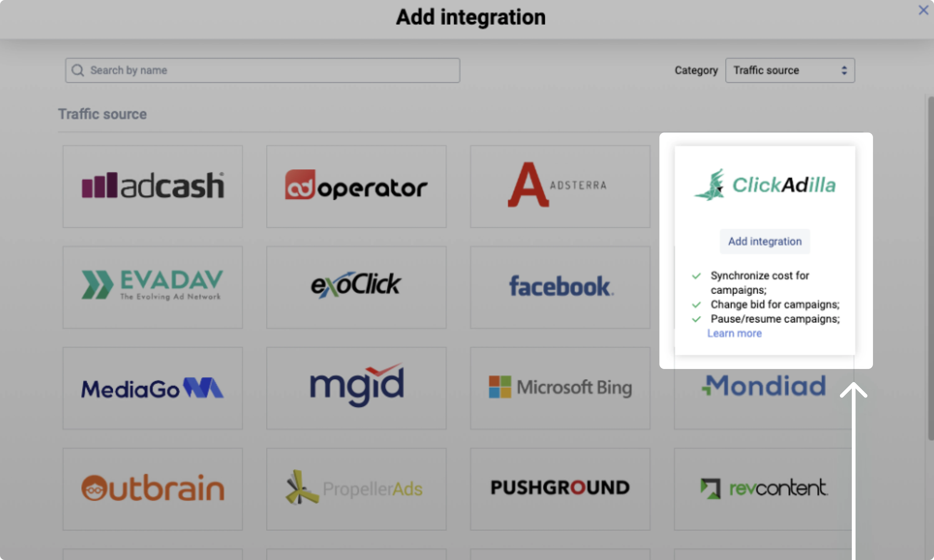Open the MediaGo integration tile
Viewport: 934px width, 560px height.
(x=153, y=388)
